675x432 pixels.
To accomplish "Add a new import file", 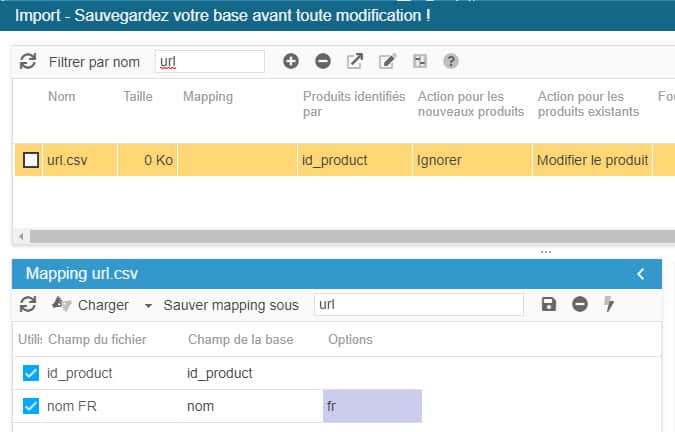I will (291, 62).
